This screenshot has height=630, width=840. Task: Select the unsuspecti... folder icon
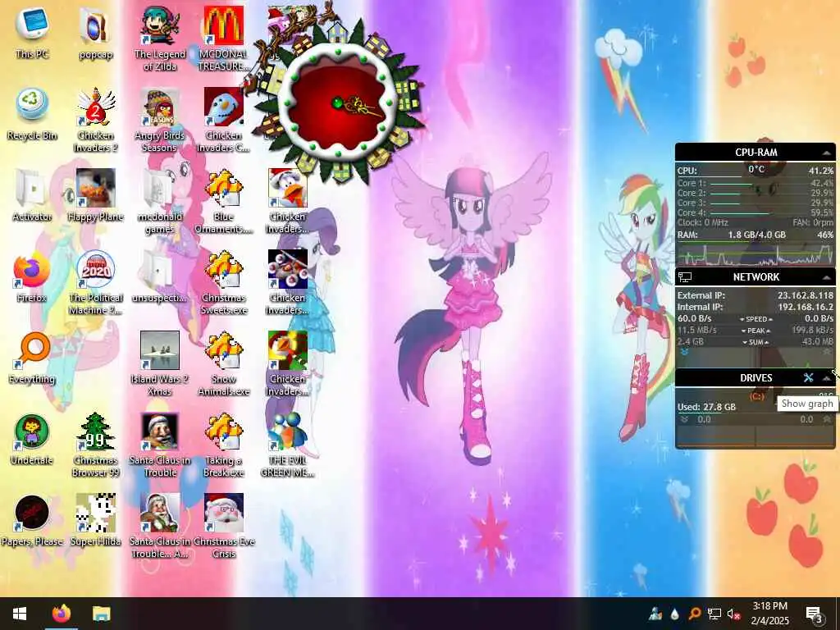(160, 276)
